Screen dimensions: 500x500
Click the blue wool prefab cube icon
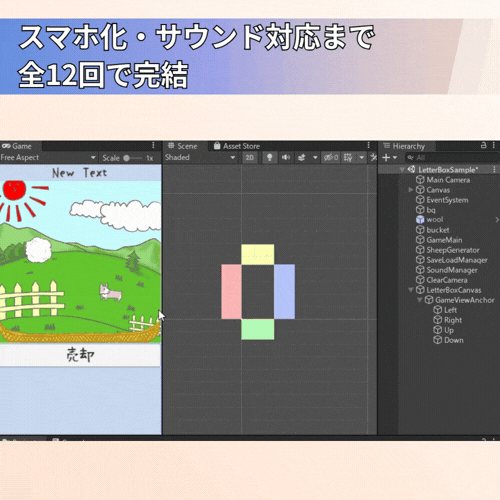tap(420, 220)
